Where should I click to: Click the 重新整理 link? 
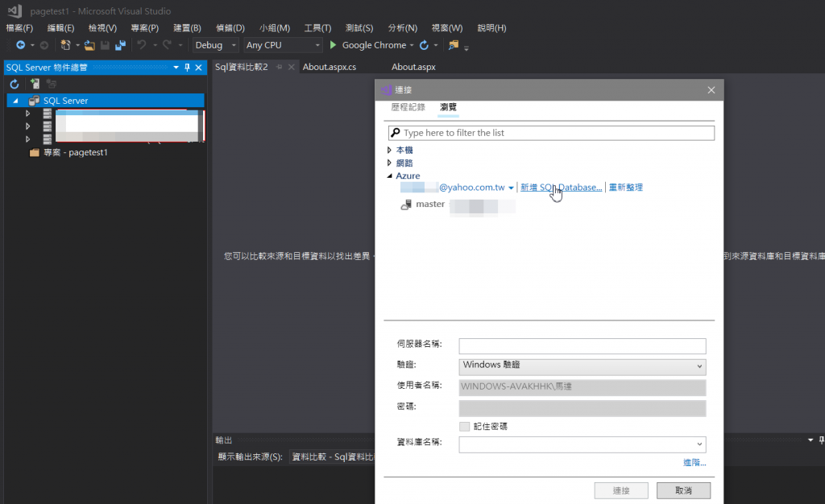click(625, 187)
